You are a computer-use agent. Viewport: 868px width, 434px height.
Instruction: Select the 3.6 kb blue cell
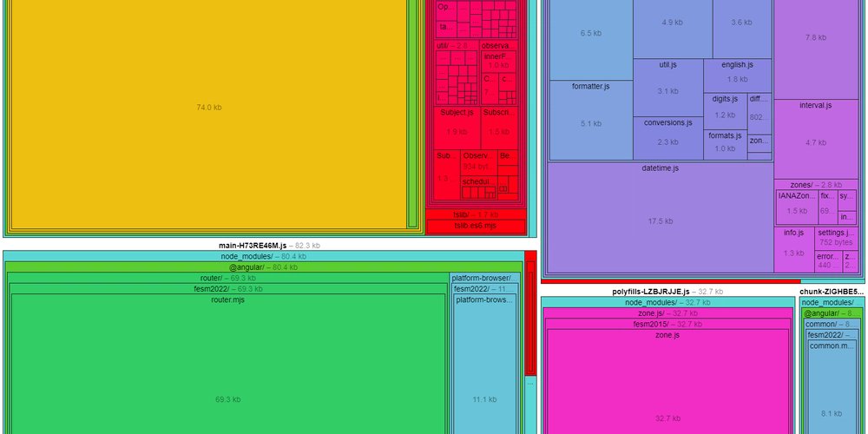tap(742, 29)
